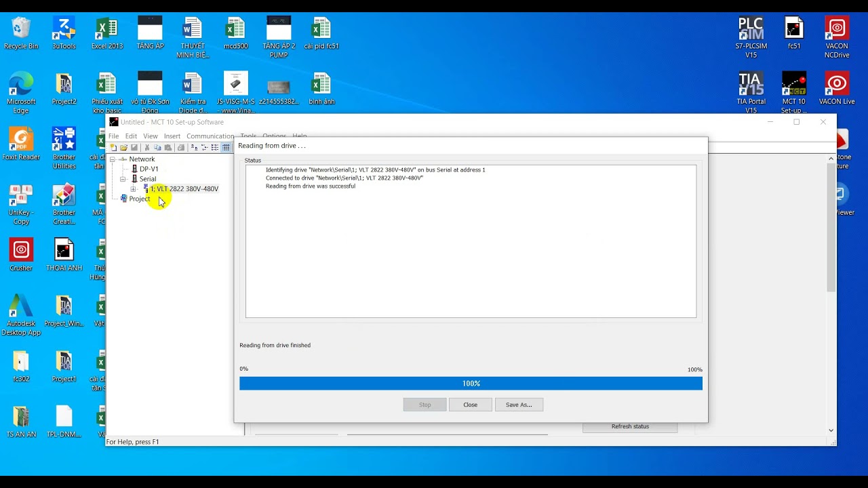
Task: Select the Network tree item
Action: 142,159
